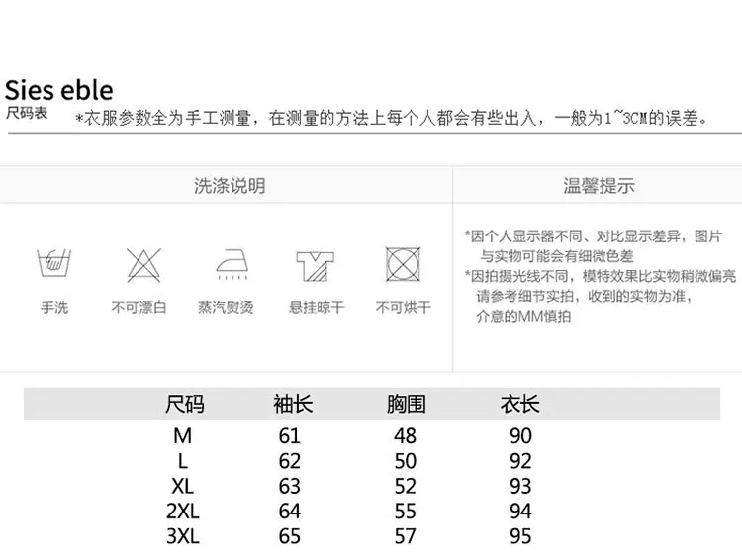The width and height of the screenshot is (742, 560).
Task: Click the steam iron icon
Action: (232, 264)
